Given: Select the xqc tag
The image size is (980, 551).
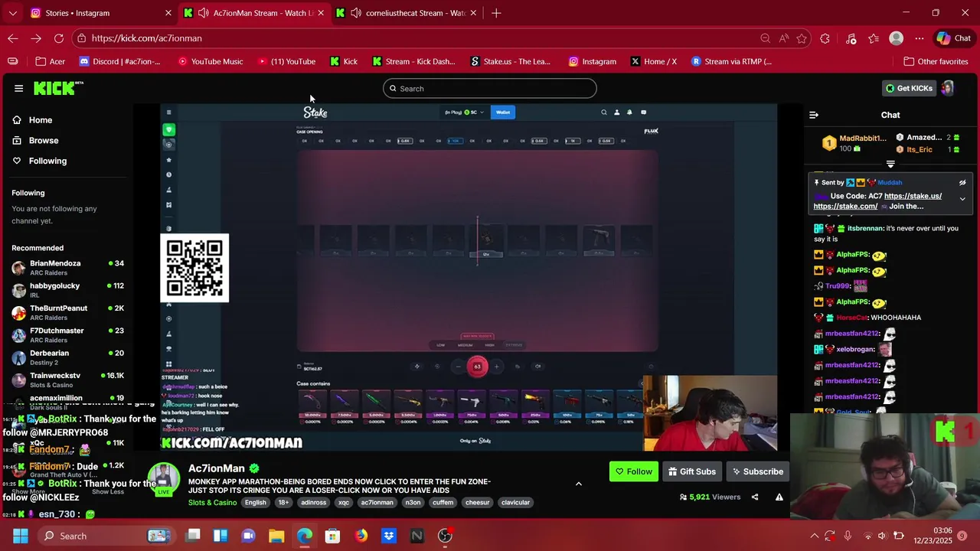Looking at the screenshot, I should 344,503.
